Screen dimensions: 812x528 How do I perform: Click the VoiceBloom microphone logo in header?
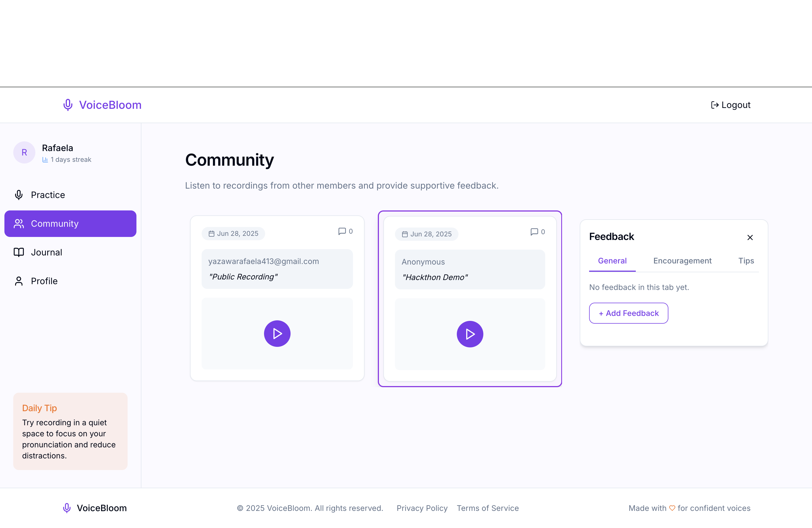pos(68,105)
